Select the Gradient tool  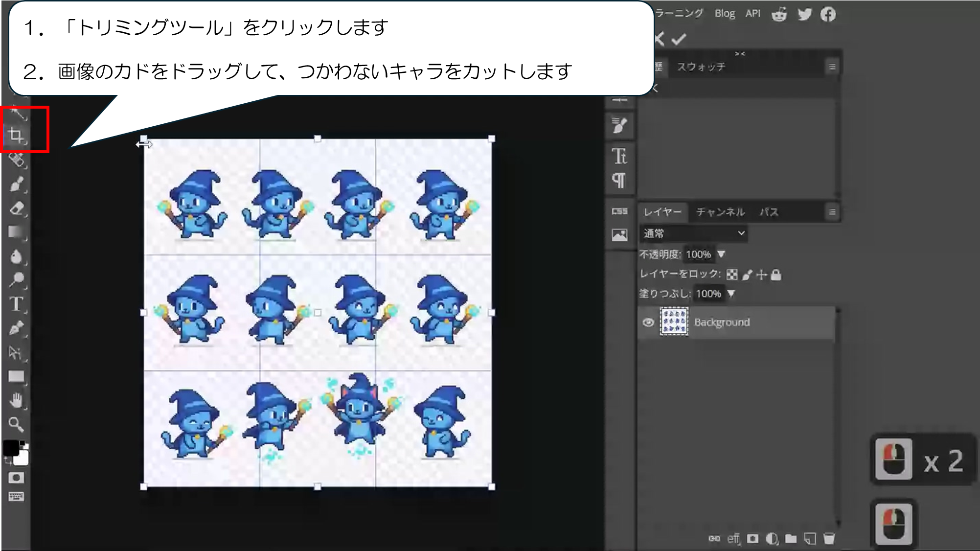click(16, 232)
